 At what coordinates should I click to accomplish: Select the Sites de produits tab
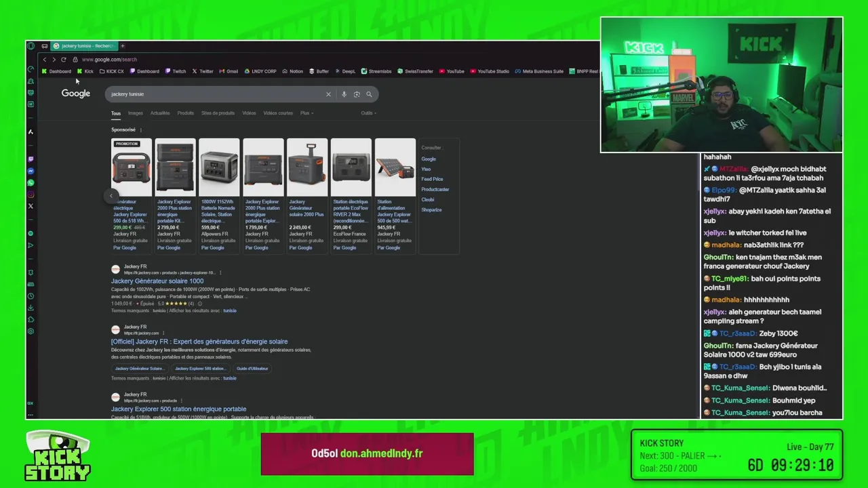tap(218, 113)
